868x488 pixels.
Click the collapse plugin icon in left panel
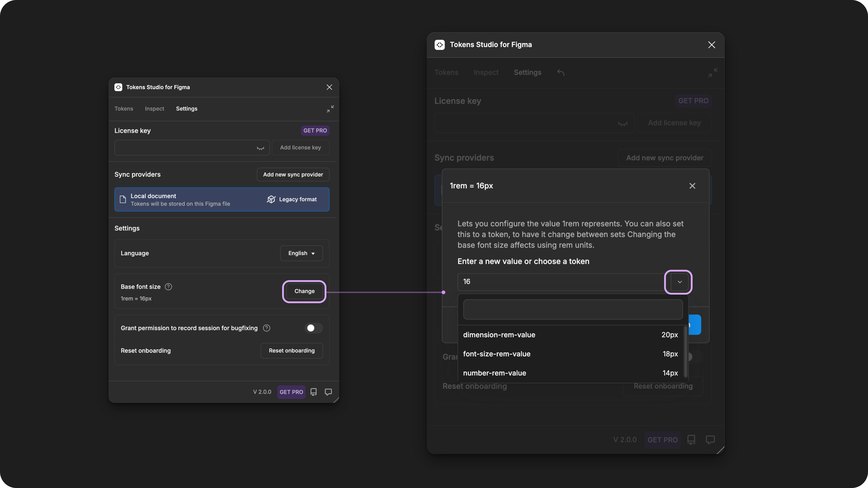pyautogui.click(x=330, y=109)
